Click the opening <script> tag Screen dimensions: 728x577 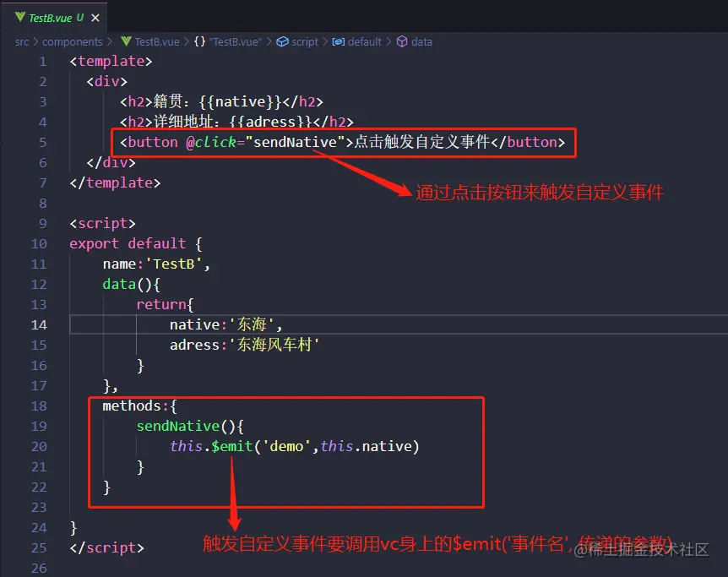pos(102,224)
